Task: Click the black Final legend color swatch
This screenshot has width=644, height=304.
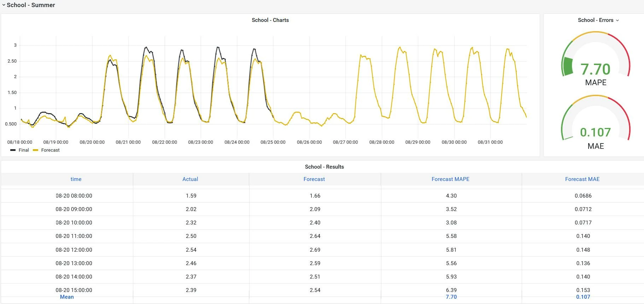Action: coord(13,150)
